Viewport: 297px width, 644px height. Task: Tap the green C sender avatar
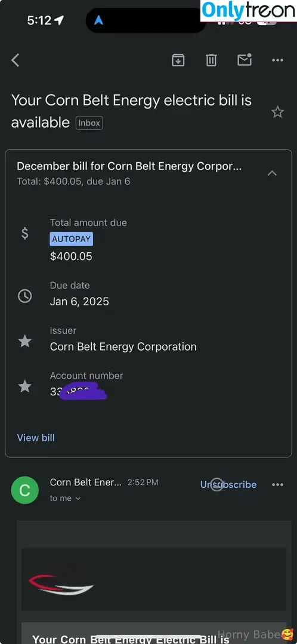tap(25, 490)
